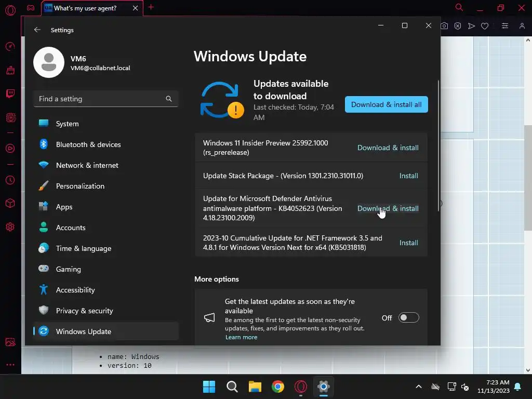
Task: Click the browser page vertical scrollbar
Action: click(528, 178)
